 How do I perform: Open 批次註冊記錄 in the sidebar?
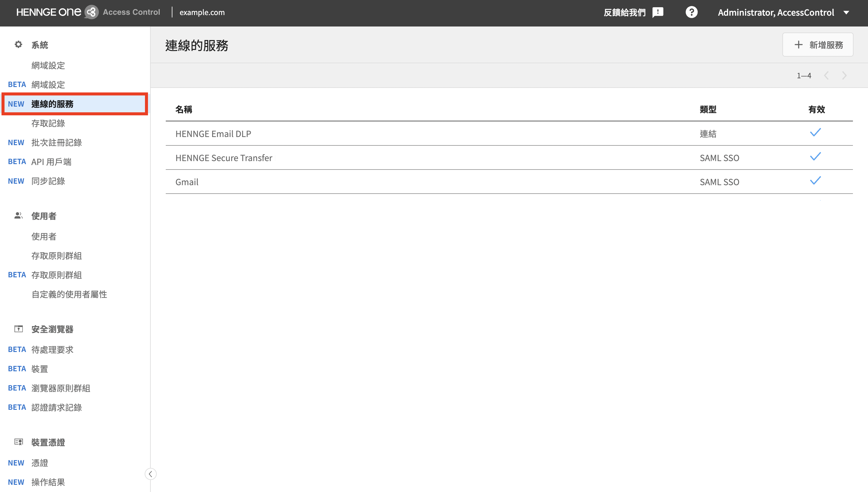56,142
